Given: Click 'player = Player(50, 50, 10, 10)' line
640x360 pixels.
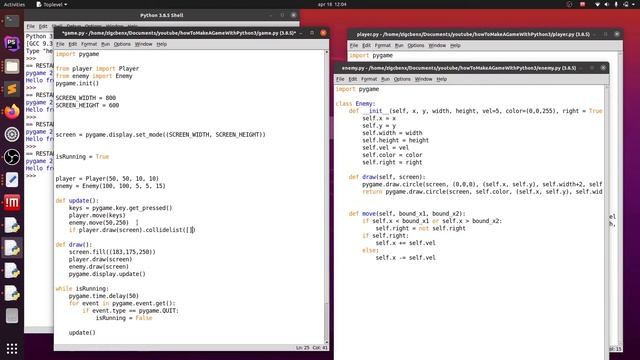Looking at the screenshot, I should coord(107,179).
